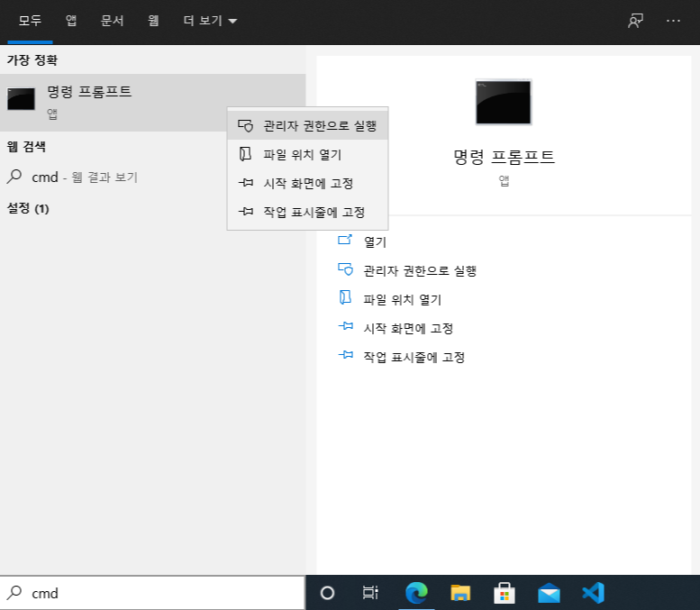The image size is (700, 610).
Task: Click 열기 in the preview pane
Action: (375, 241)
